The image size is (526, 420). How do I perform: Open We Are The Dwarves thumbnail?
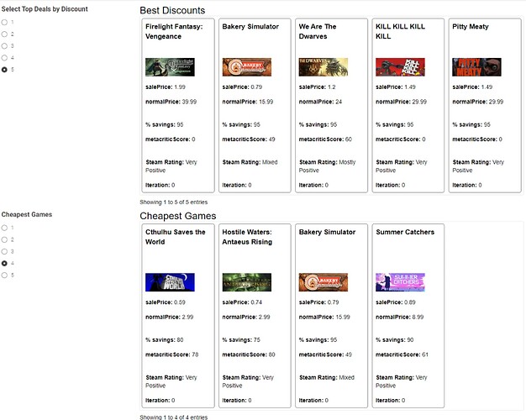tap(323, 67)
